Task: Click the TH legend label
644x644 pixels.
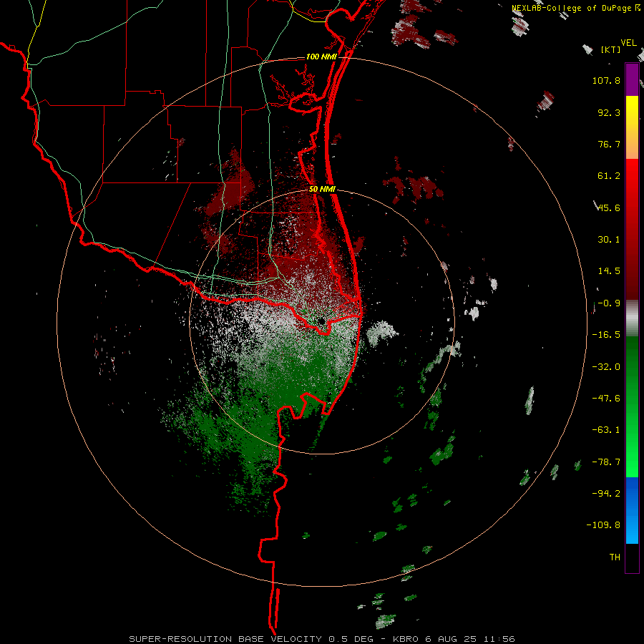Action: [x=615, y=557]
